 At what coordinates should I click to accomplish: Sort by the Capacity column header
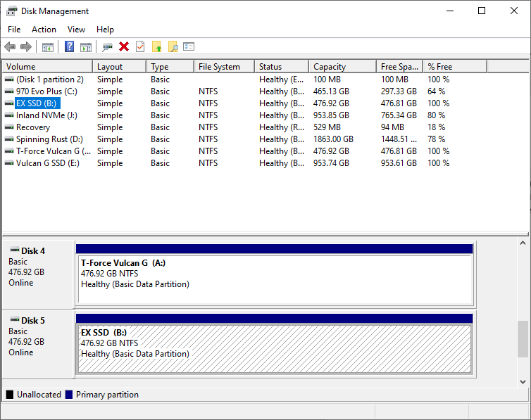point(343,67)
